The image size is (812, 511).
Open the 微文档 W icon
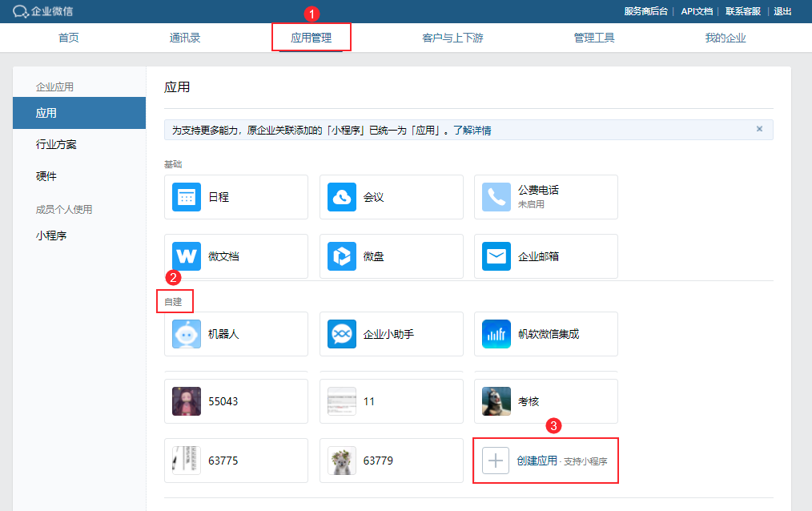(187, 256)
